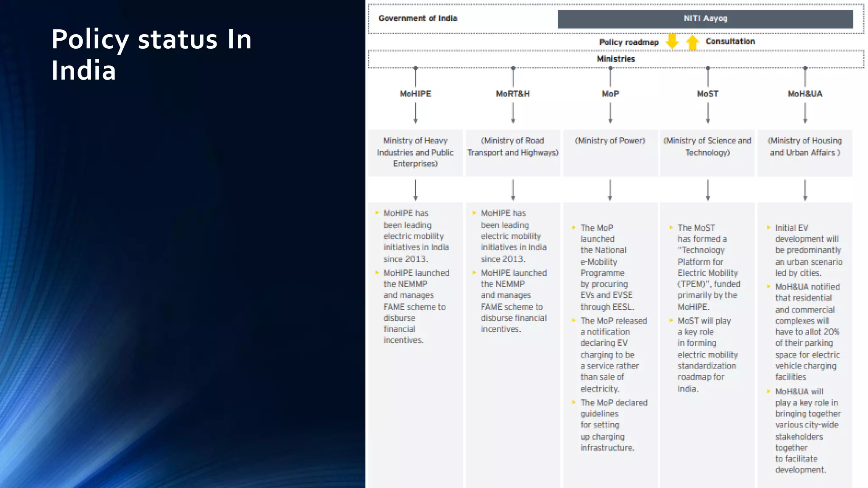Click the MoRT&H ministry label
Viewport: 868px width, 488px height.
(513, 94)
